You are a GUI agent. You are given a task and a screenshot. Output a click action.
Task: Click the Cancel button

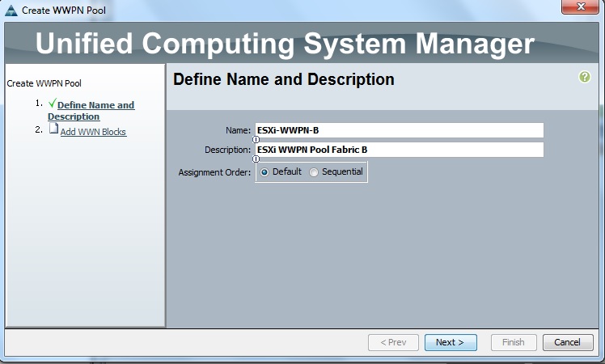[568, 342]
